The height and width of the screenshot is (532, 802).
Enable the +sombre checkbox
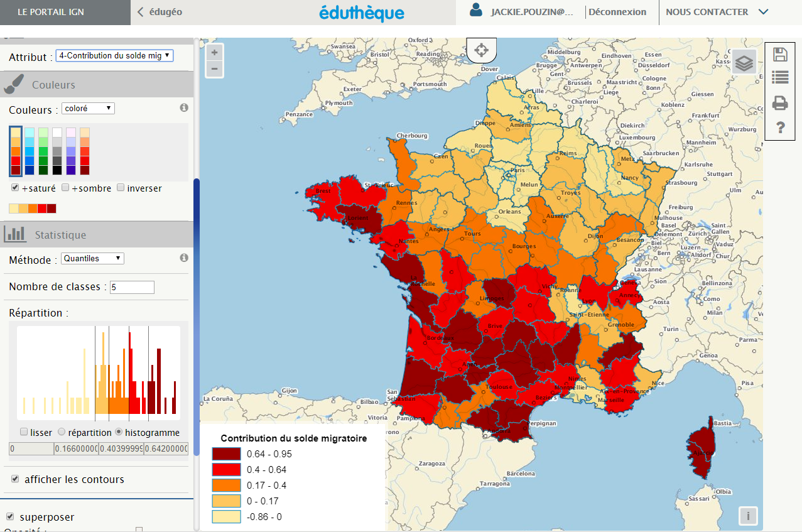pyautogui.click(x=65, y=187)
